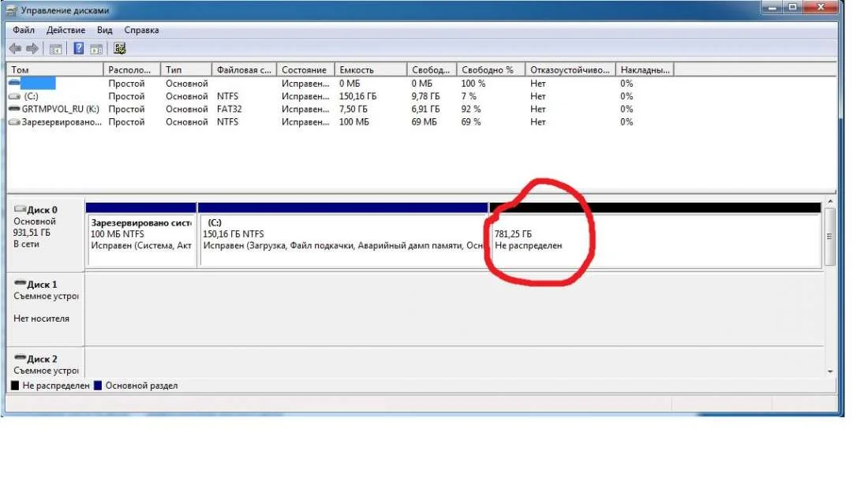Select the Зарезервировано volume icon in list
868x488 pixels.
15,121
